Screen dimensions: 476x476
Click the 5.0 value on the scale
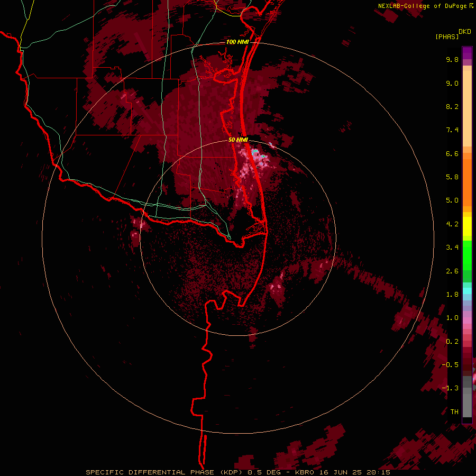click(x=452, y=200)
